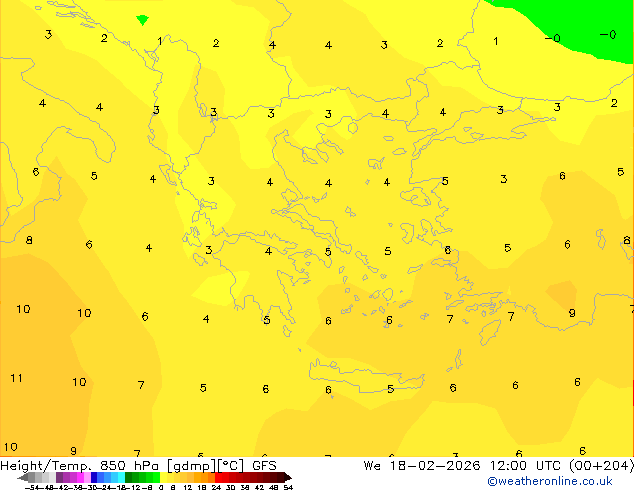This screenshot has height=490, width=634.
Task: Click the dark purple swatch in the legend
Action: click(x=59, y=477)
